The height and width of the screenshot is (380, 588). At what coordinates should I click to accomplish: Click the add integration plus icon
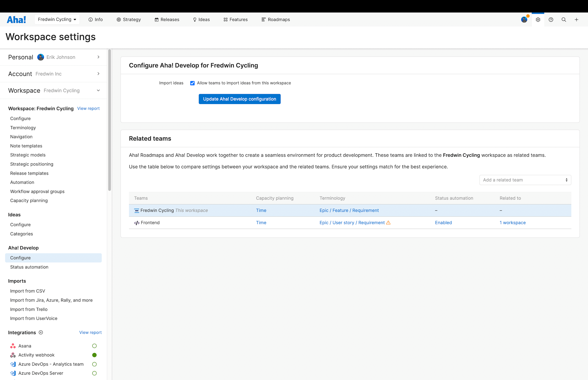point(41,332)
